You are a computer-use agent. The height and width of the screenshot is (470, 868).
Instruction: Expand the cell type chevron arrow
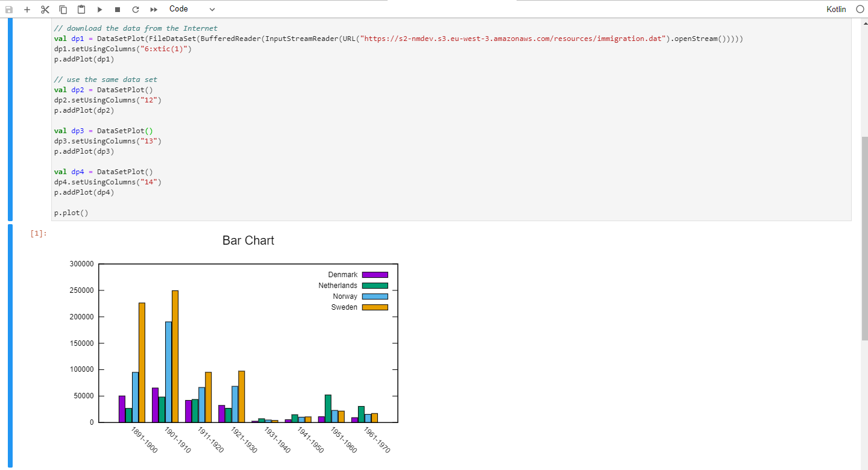[211, 10]
